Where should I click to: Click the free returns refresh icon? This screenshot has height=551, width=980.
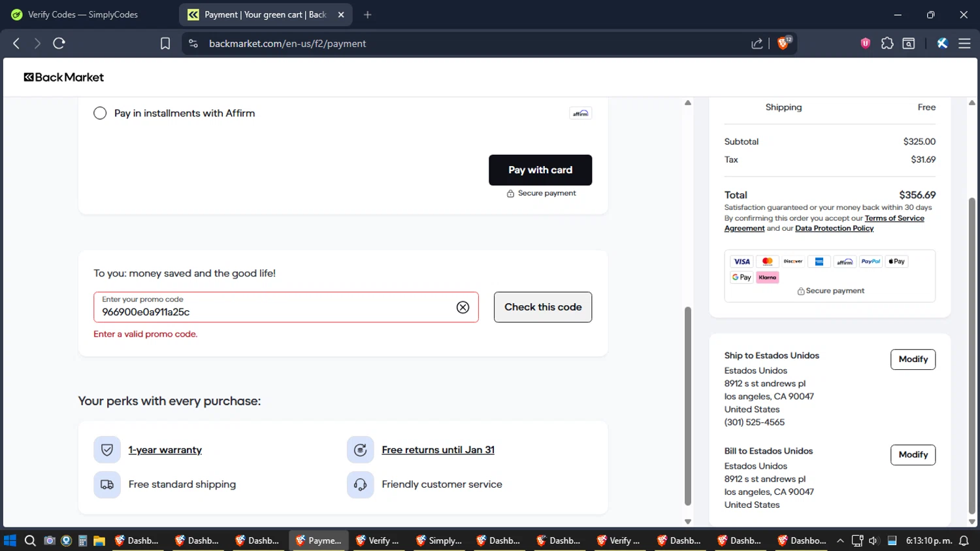pos(360,450)
